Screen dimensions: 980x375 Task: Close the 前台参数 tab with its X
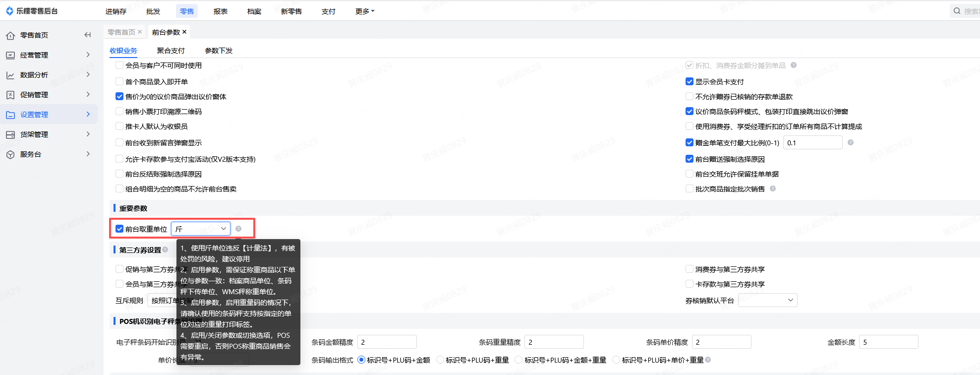pos(184,32)
